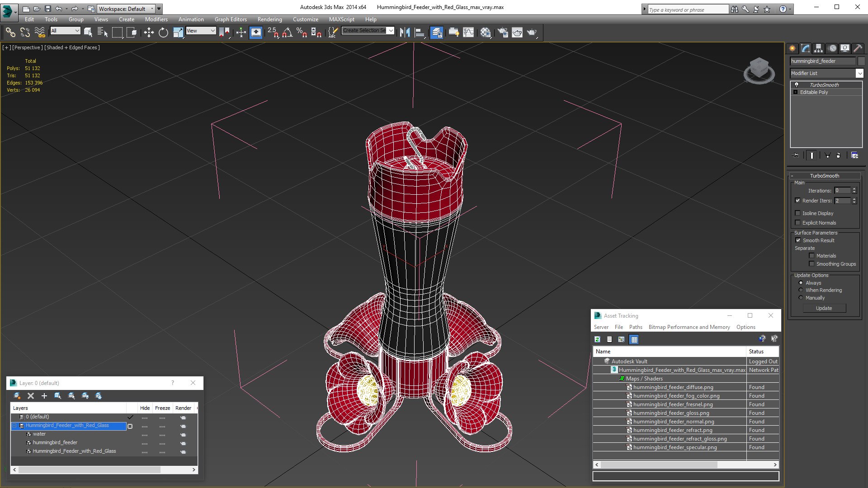The height and width of the screenshot is (488, 868).
Task: Collapse the Hummingbird_Feeder_with_Red_Glass layer
Action: click(x=14, y=426)
